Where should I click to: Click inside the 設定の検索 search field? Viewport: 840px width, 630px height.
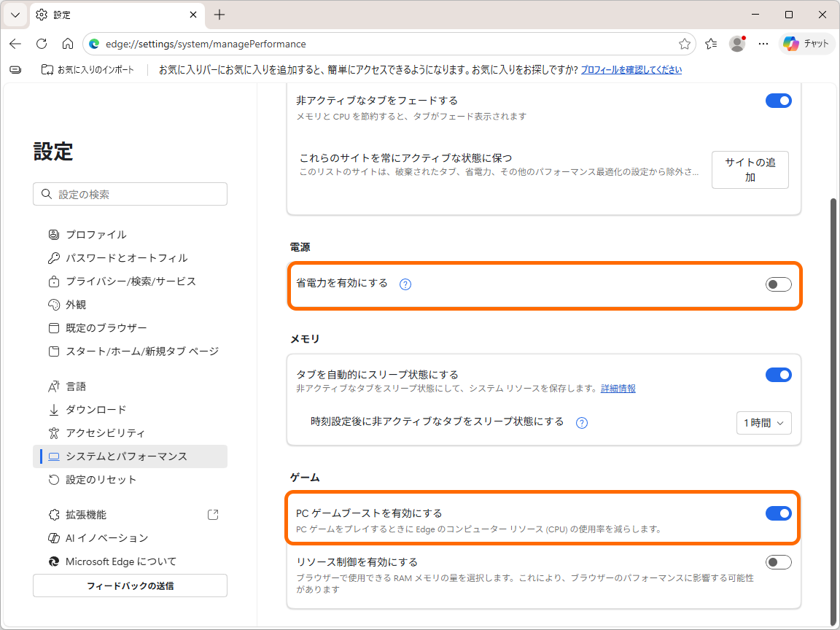(130, 194)
